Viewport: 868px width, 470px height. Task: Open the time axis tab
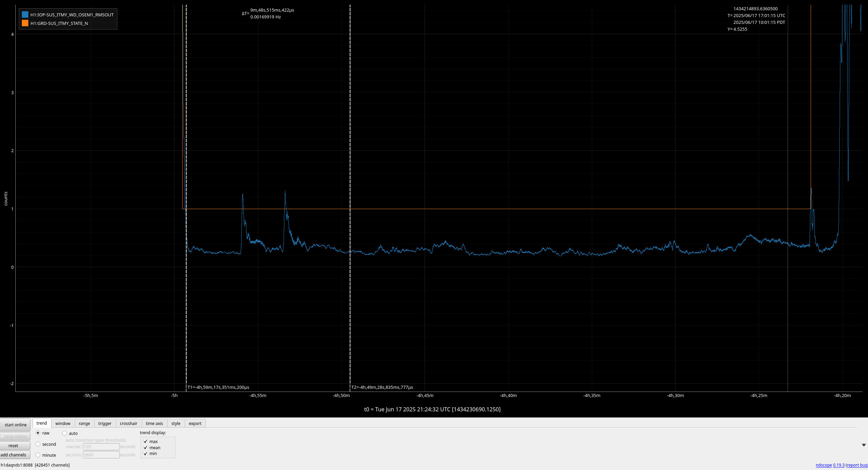pyautogui.click(x=154, y=423)
